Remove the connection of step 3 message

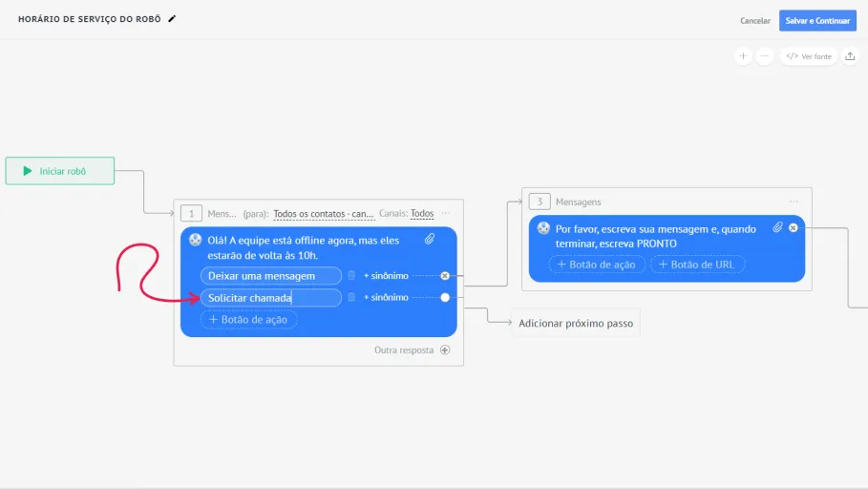pyautogui.click(x=794, y=227)
